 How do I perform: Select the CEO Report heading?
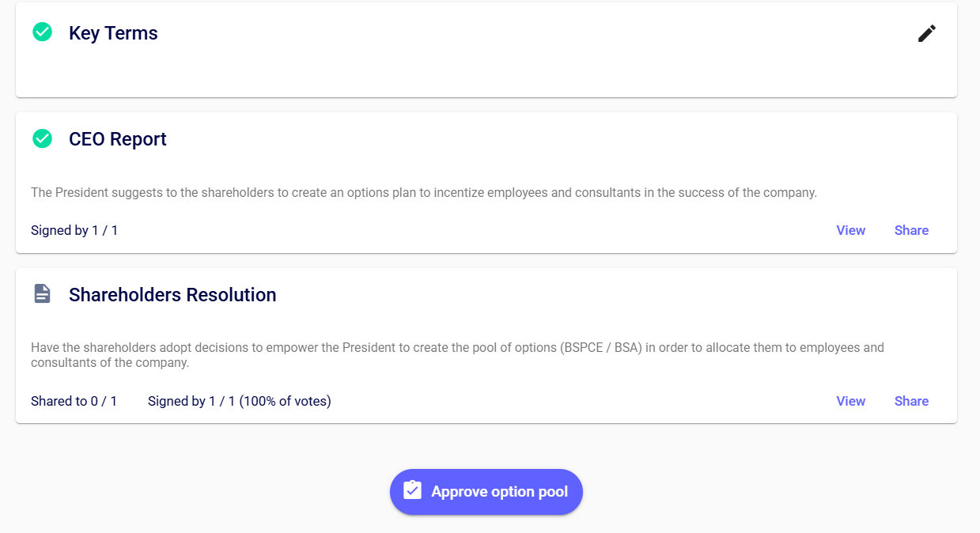pos(118,139)
